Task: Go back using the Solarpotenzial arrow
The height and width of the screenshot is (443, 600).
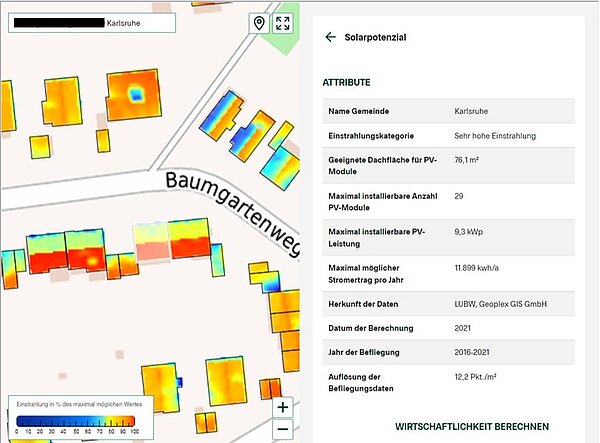Action: [x=331, y=37]
